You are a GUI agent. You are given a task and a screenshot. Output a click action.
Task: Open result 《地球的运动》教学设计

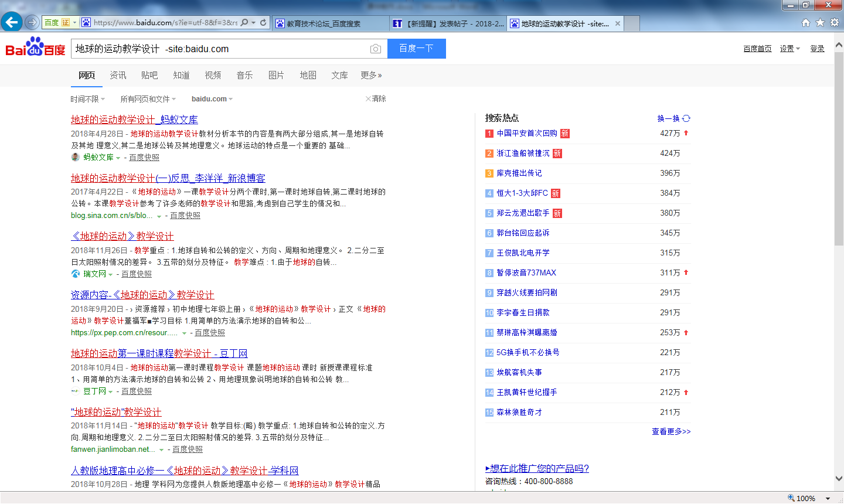122,236
